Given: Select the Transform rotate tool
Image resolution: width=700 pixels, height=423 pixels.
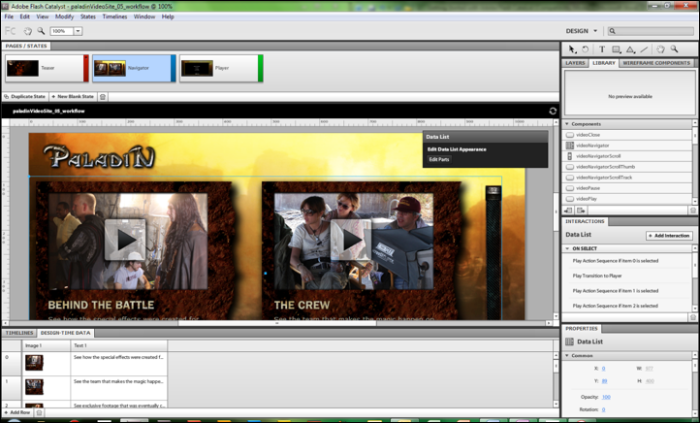Looking at the screenshot, I should [585, 50].
